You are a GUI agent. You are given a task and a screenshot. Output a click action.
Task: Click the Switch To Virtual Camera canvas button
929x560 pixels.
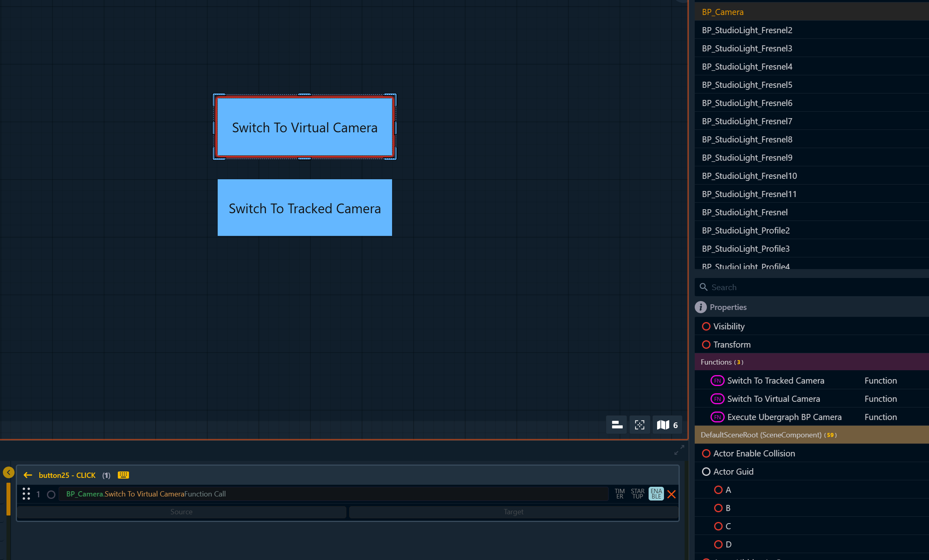coord(305,127)
